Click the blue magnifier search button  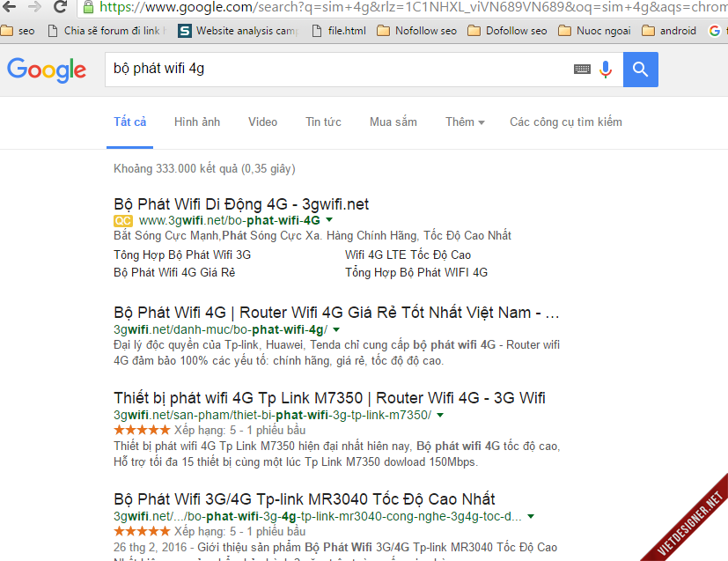pos(640,70)
